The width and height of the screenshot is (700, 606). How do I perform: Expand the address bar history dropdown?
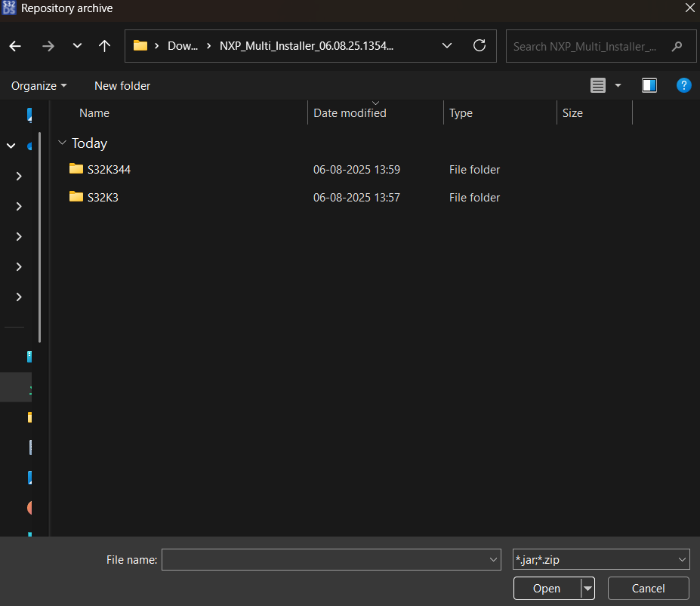click(447, 45)
